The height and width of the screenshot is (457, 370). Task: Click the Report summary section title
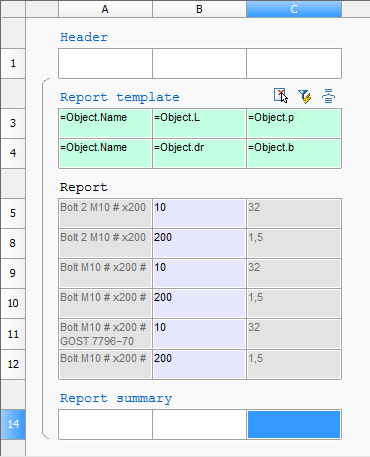click(116, 398)
